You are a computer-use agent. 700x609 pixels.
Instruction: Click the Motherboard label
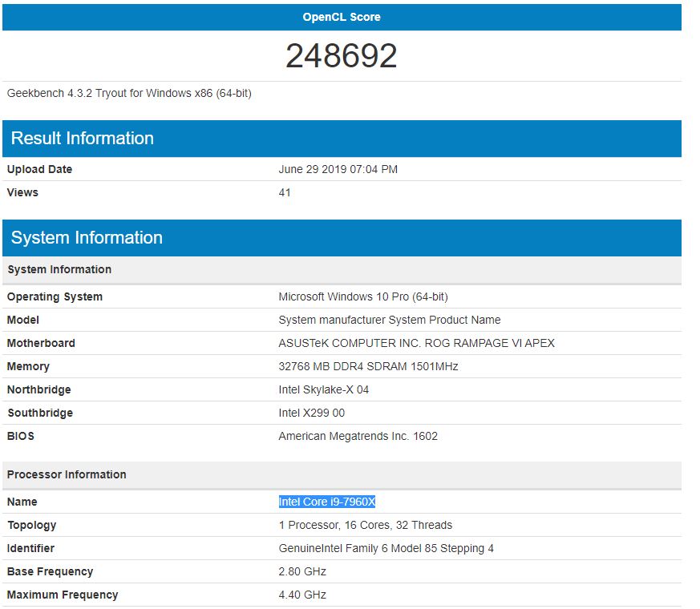coord(41,343)
